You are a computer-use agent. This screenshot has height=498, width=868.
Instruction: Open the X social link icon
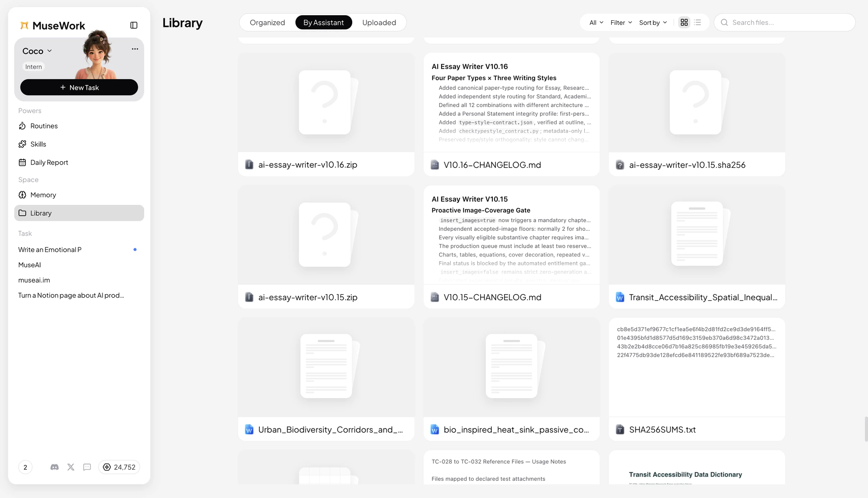pos(71,467)
